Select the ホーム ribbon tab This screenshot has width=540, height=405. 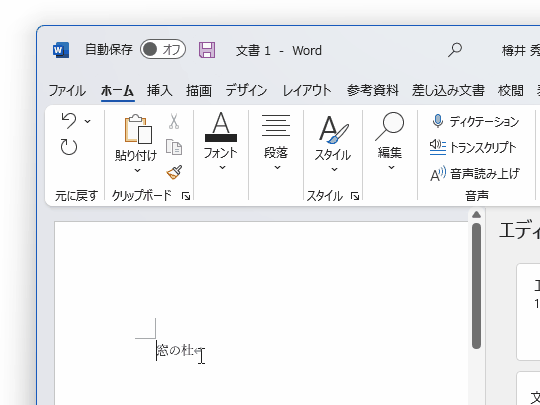[x=117, y=91]
